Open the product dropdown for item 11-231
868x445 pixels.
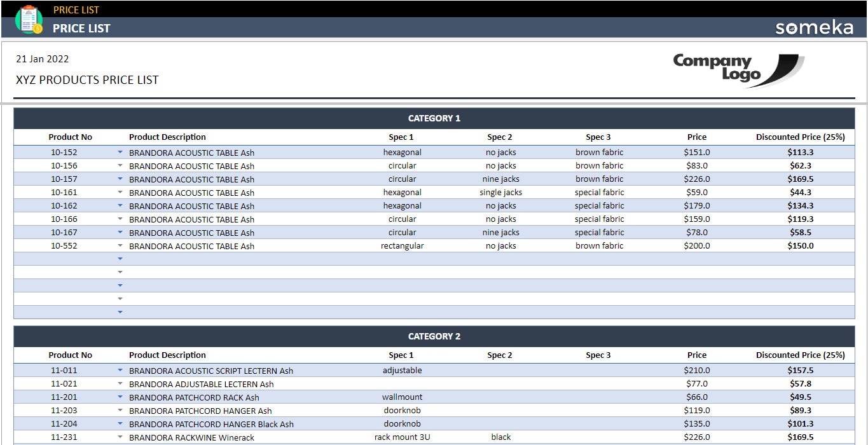[120, 437]
